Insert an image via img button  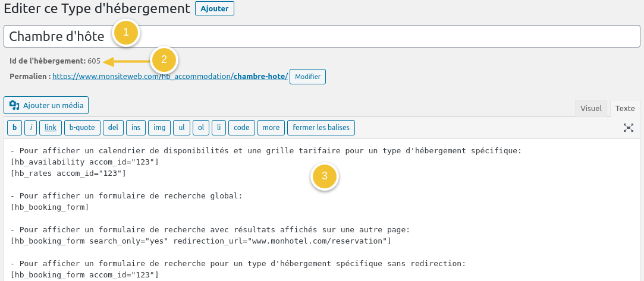pos(159,128)
